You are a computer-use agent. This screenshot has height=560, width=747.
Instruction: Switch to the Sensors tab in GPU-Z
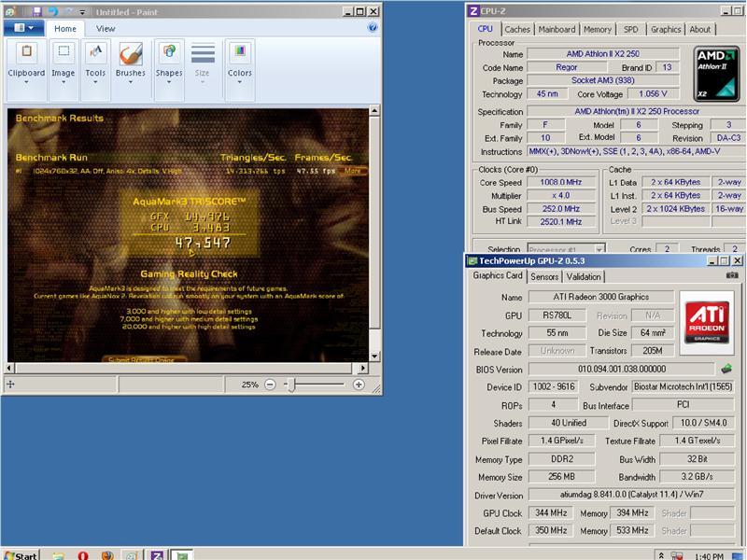[x=544, y=276]
